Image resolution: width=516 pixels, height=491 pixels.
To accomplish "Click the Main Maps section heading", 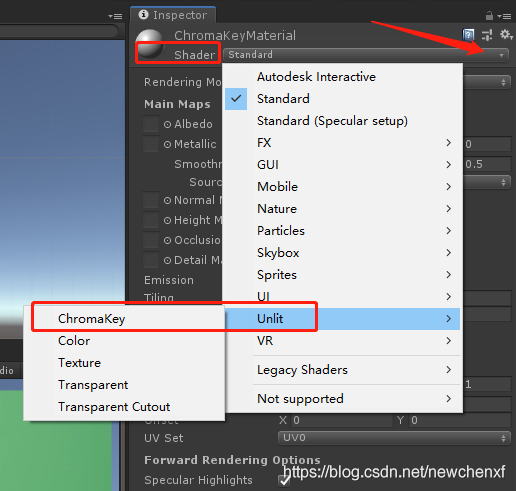I will click(177, 104).
